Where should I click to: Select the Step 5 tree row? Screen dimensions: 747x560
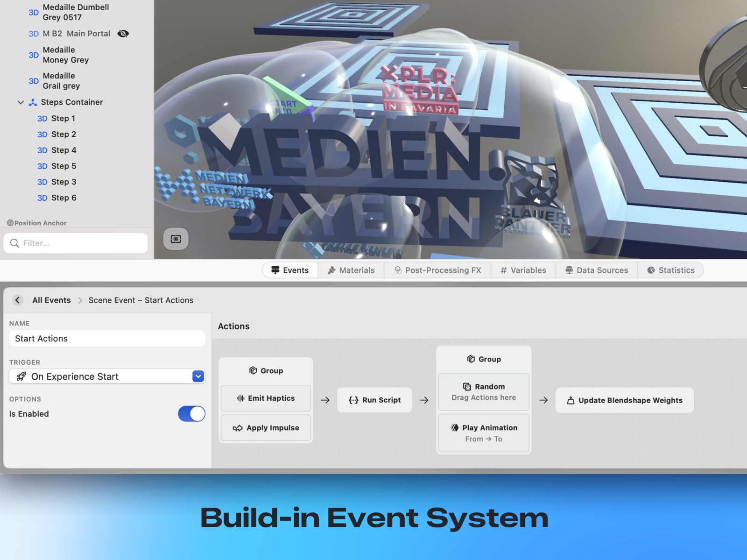coord(77,166)
